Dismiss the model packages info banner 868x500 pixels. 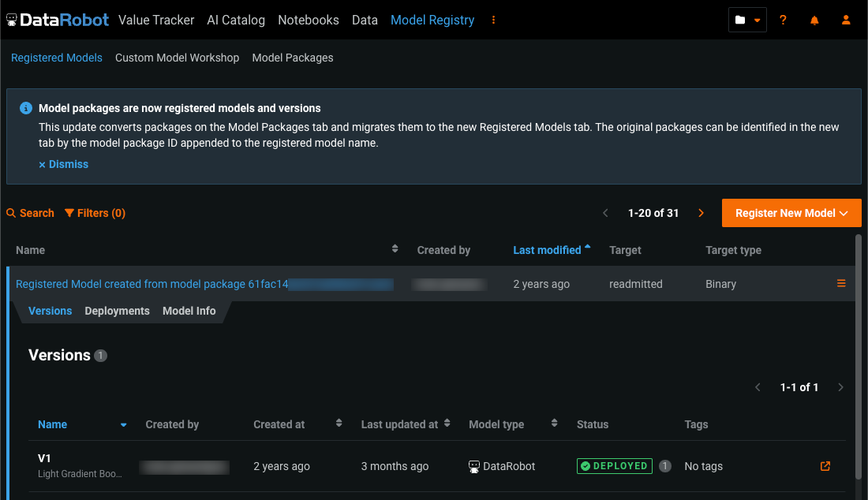(64, 164)
